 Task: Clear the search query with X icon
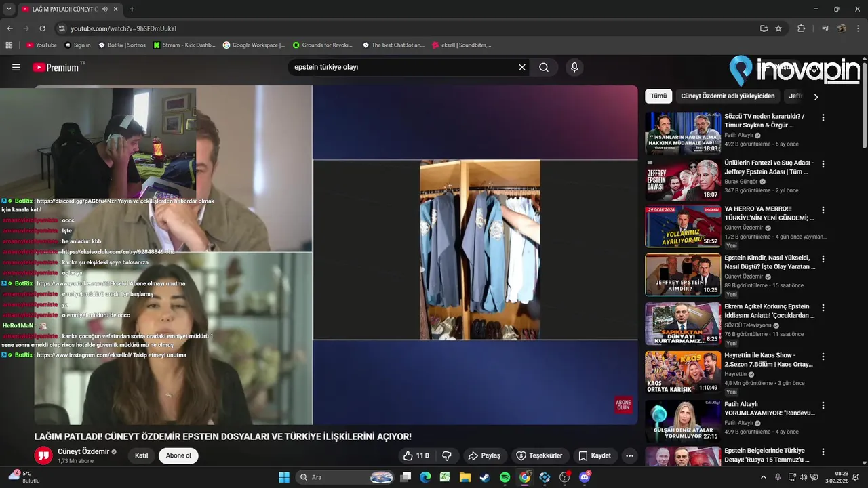point(522,67)
